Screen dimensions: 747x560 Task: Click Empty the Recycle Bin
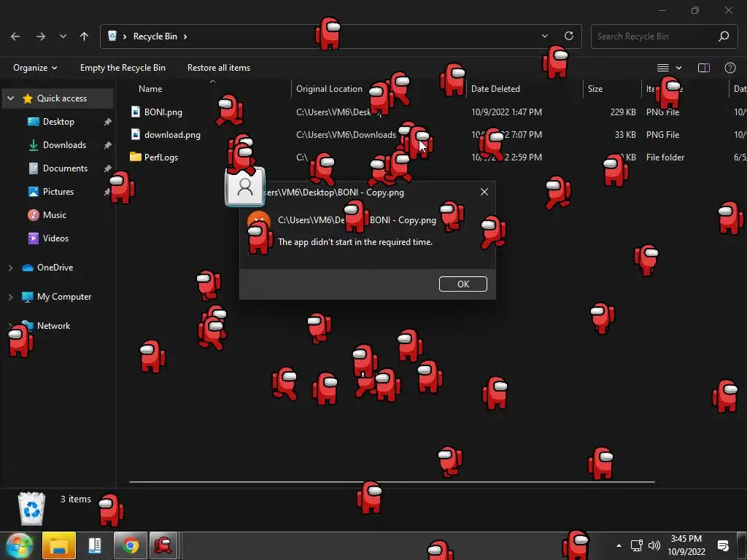123,68
